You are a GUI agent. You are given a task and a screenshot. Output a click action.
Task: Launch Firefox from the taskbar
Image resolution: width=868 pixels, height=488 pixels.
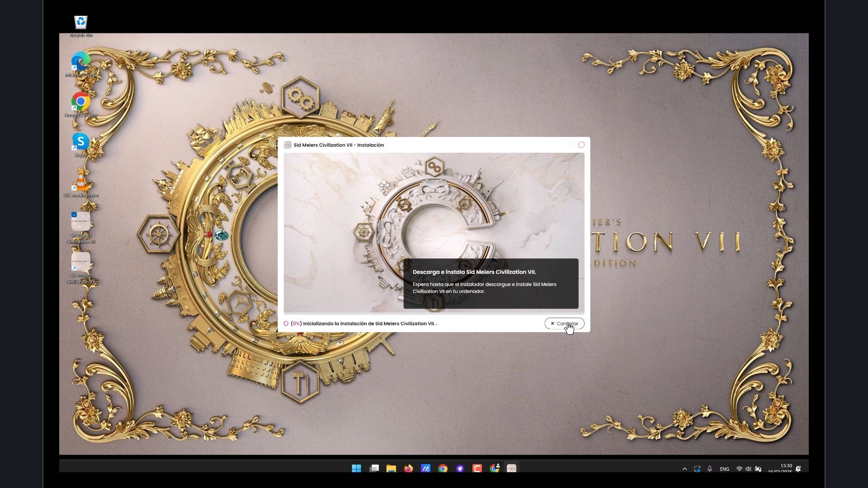pyautogui.click(x=408, y=469)
